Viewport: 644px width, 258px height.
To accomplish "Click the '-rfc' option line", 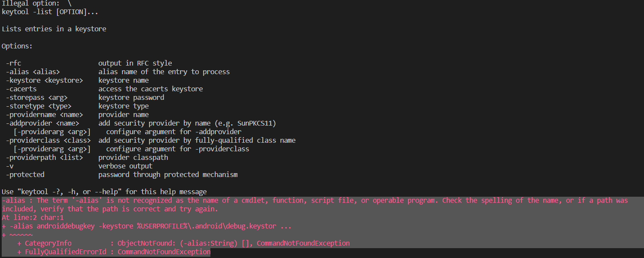I will coord(13,63).
